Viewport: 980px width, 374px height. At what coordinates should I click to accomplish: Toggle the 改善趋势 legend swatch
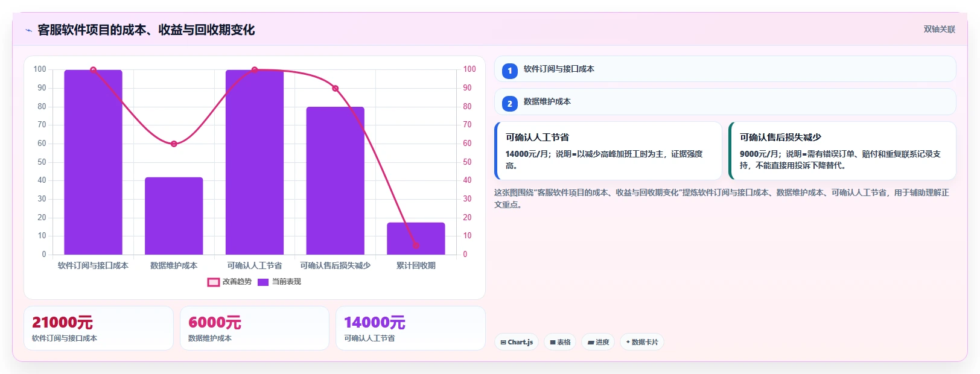coord(214,282)
